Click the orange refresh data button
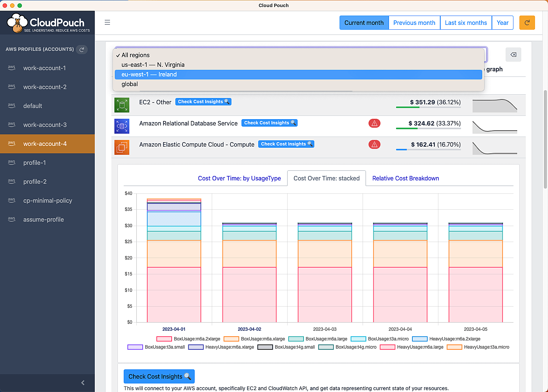This screenshot has width=548, height=392. pos(527,23)
